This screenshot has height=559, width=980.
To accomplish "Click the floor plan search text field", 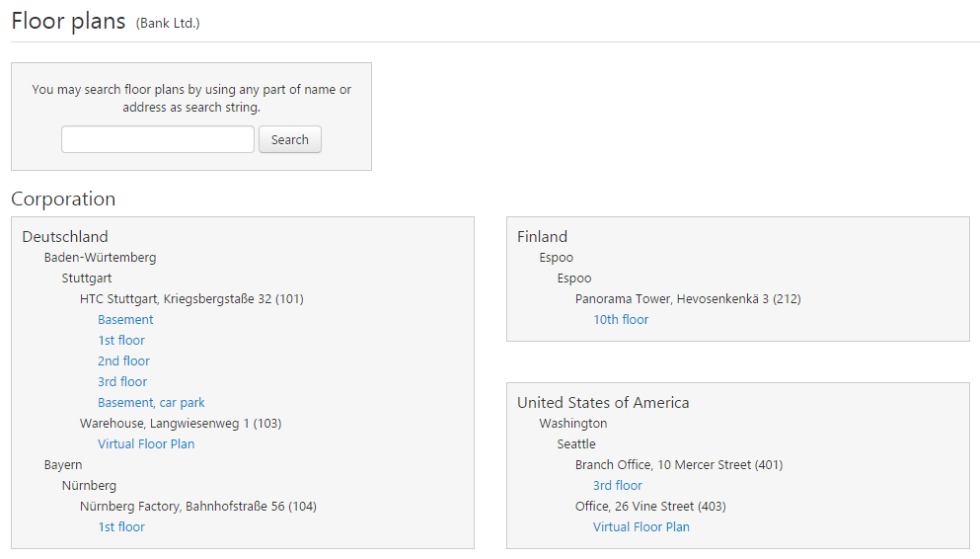I will click(x=157, y=139).
